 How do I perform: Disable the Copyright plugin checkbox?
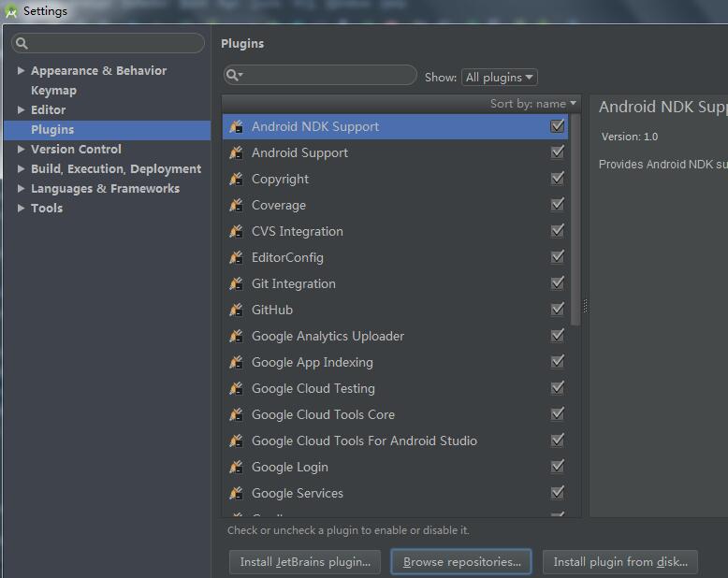[x=558, y=179]
